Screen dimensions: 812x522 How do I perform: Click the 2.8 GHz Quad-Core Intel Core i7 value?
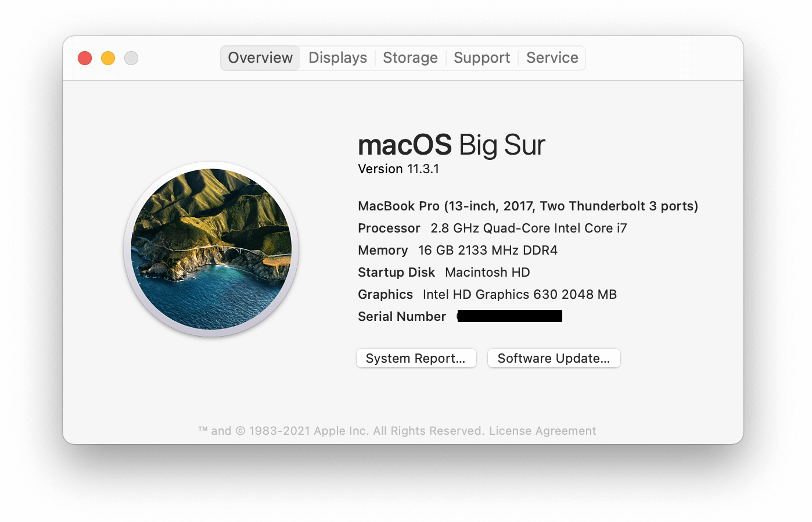529,228
